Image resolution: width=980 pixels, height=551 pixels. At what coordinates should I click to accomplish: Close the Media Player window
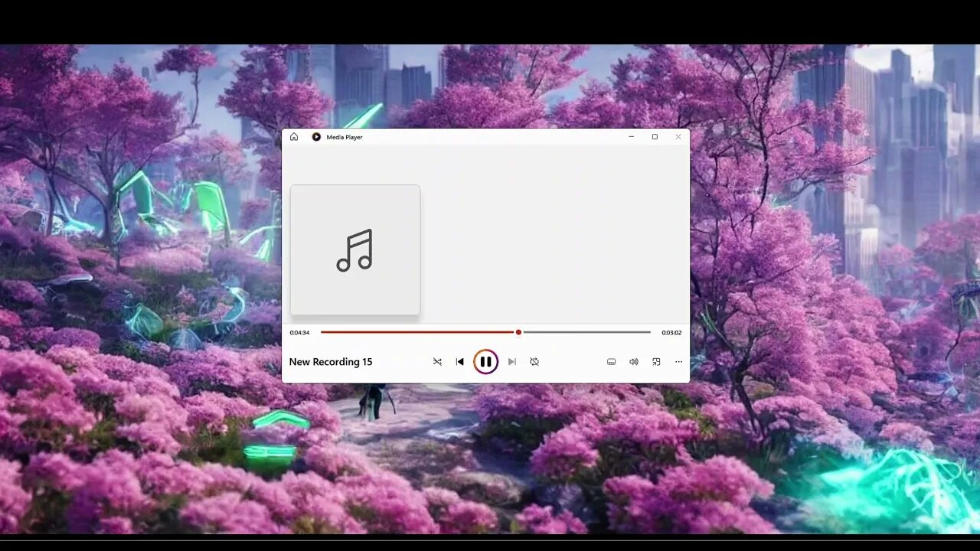(x=678, y=137)
